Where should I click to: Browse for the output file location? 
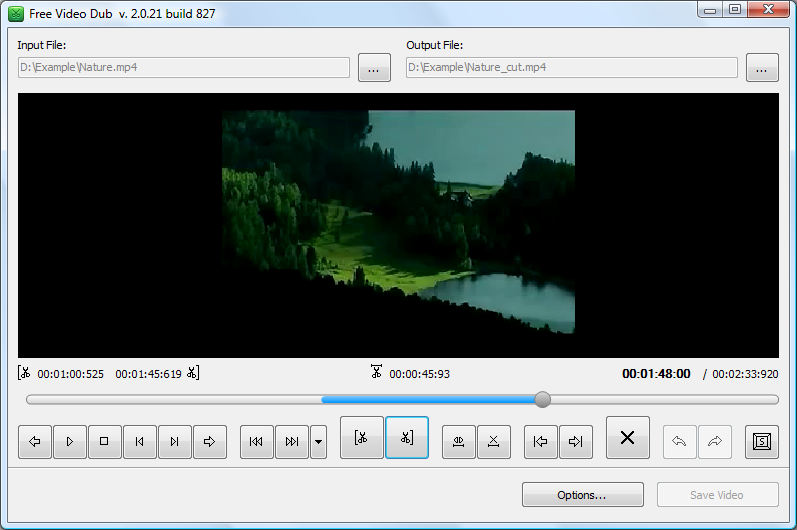click(x=762, y=68)
